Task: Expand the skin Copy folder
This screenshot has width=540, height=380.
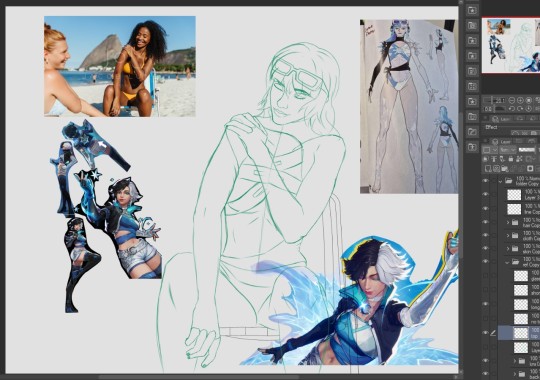Action: (x=508, y=248)
